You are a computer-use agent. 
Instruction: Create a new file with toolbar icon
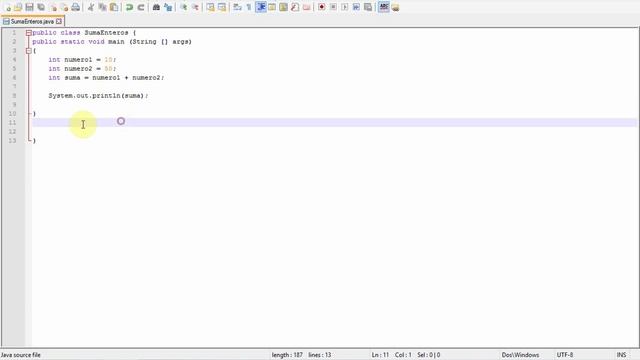point(8,7)
